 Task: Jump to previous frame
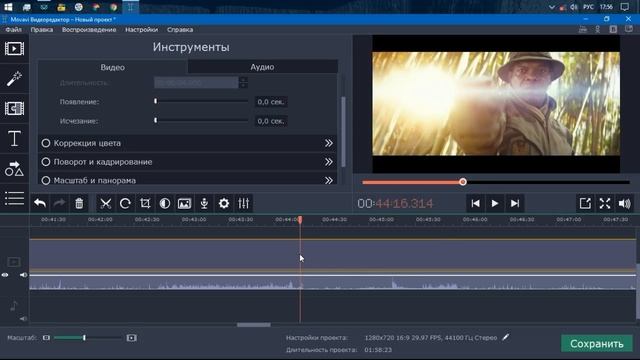coord(476,203)
